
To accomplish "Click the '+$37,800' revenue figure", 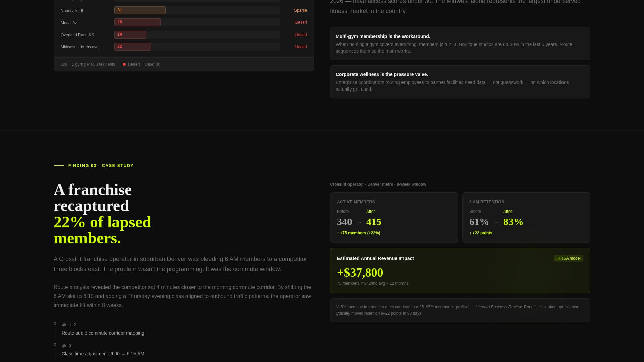I will pos(360,273).
